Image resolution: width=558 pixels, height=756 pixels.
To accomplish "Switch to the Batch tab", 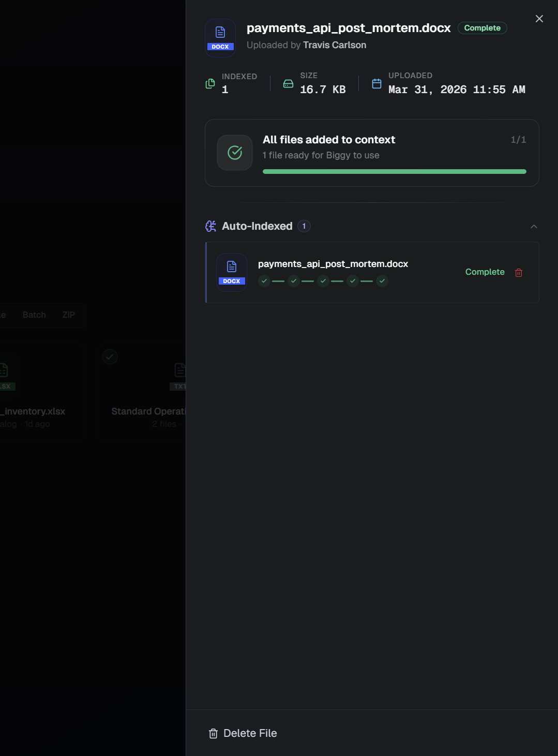I will click(34, 315).
